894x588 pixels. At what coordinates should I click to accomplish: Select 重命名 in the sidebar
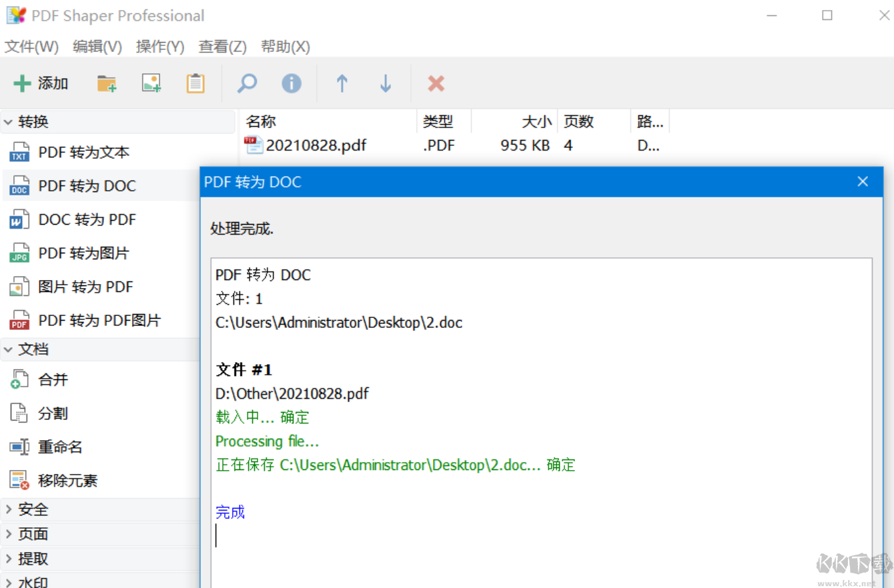[x=61, y=447]
